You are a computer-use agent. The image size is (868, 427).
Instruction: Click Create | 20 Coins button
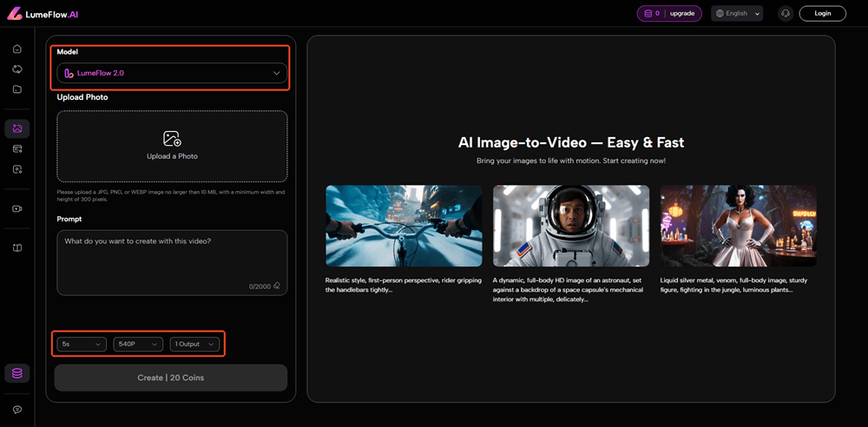pyautogui.click(x=171, y=378)
